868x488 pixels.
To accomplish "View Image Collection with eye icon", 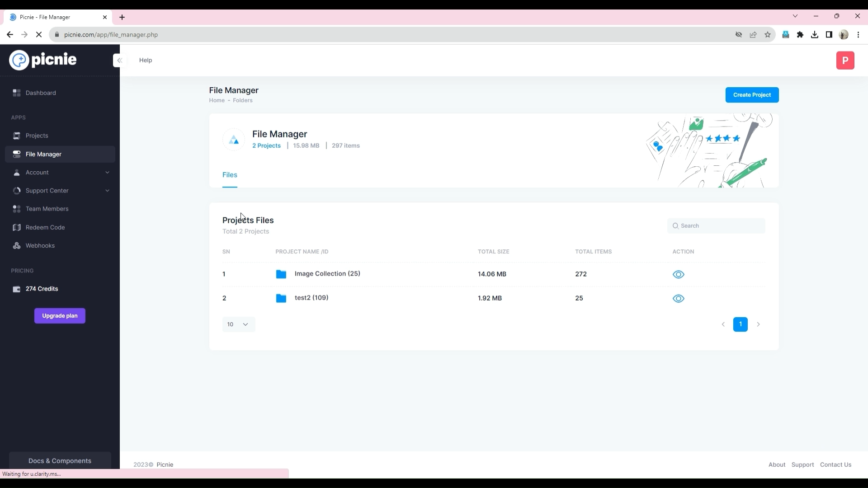I will point(678,274).
